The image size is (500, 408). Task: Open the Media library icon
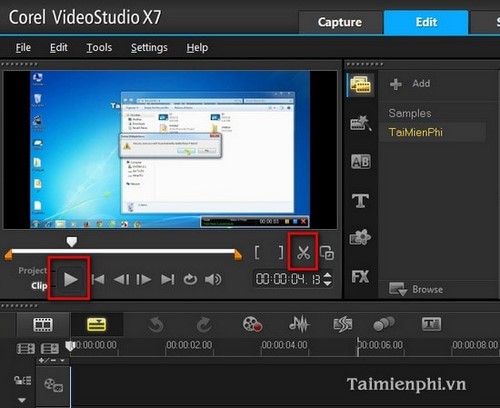tap(360, 85)
